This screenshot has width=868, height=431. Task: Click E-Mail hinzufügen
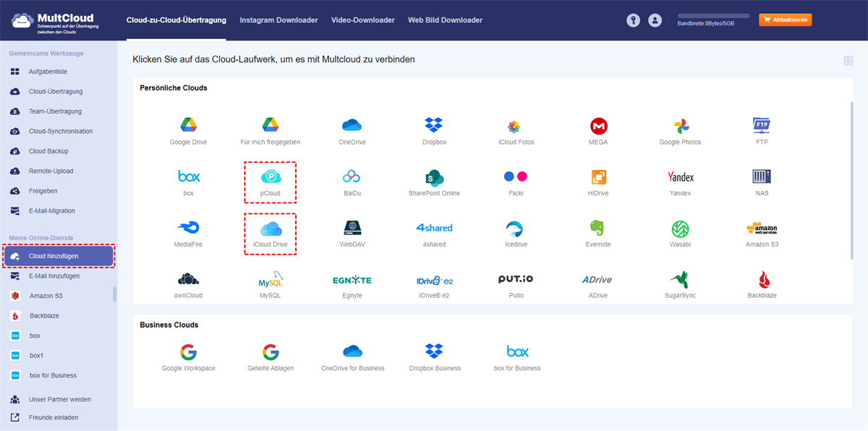coord(54,276)
